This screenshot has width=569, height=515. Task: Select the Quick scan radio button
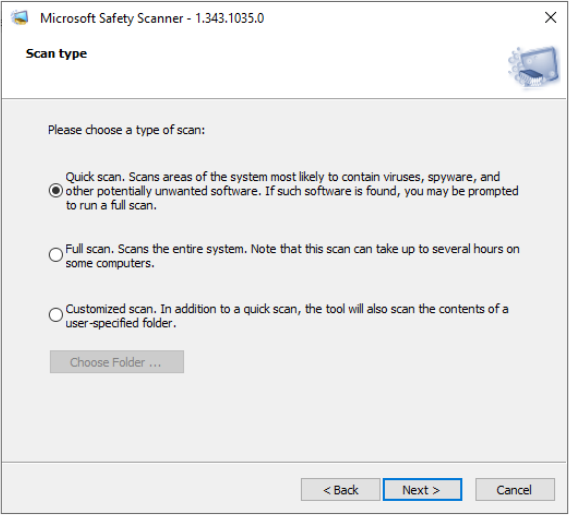56,191
